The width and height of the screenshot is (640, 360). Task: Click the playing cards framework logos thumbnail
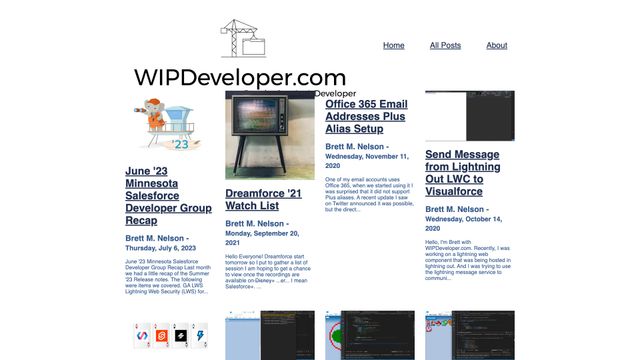pyautogui.click(x=171, y=336)
